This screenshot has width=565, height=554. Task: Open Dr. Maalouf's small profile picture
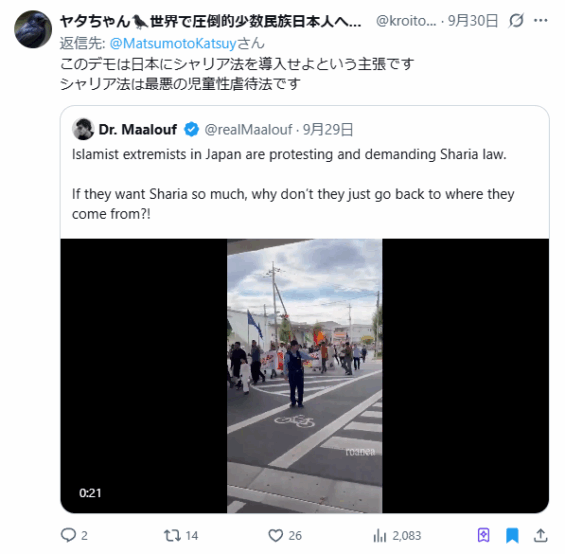tap(83, 129)
